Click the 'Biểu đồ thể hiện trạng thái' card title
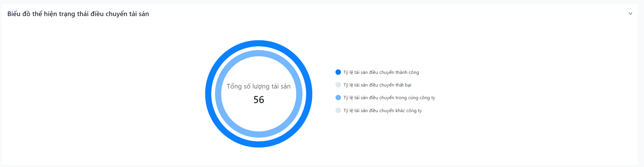This screenshot has width=644, height=167. (x=78, y=14)
